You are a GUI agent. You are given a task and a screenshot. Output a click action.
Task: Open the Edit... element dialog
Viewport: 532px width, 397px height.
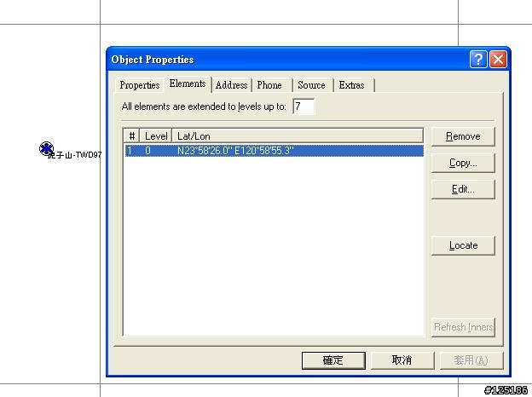[463, 189]
